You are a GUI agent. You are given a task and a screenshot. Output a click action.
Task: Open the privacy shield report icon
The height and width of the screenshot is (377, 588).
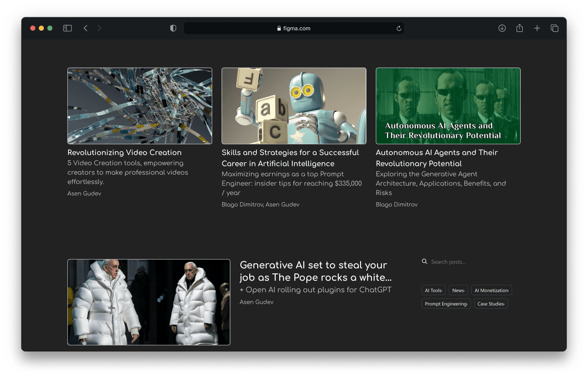173,28
